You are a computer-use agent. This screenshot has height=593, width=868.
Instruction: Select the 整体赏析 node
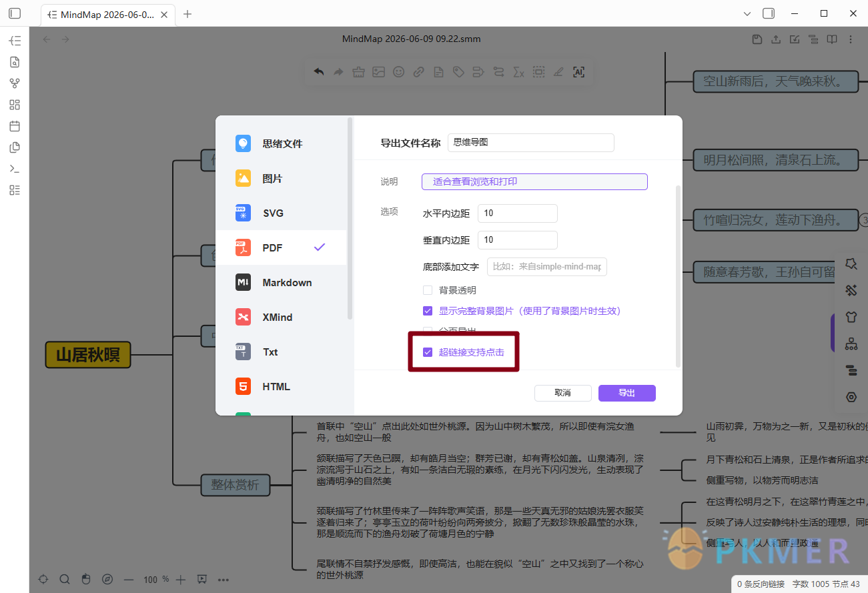(235, 485)
